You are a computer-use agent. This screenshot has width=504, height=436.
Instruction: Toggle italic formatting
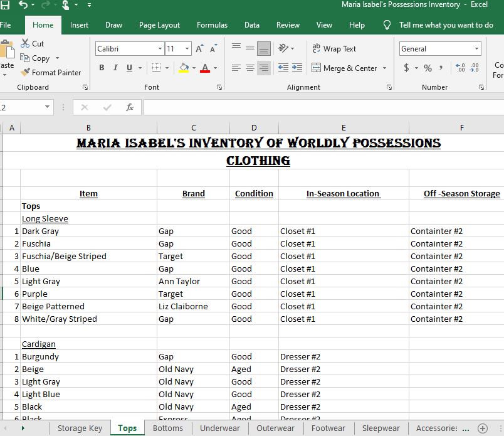pos(116,67)
